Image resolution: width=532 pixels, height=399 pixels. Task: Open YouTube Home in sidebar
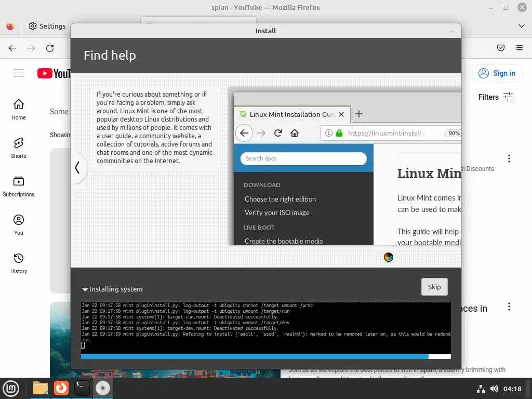point(19,109)
